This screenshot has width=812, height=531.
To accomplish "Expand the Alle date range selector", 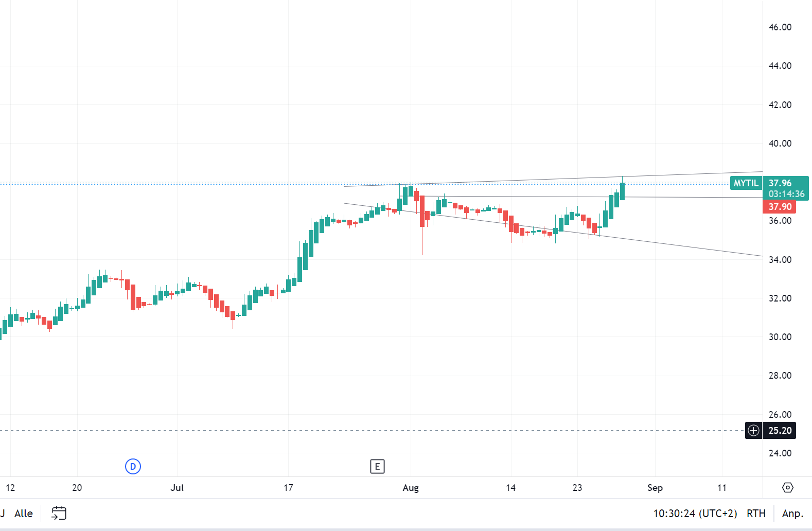I will (x=23, y=513).
